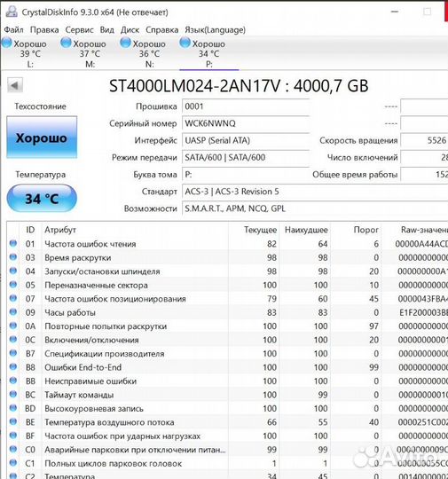This screenshot has height=479, width=448.
Task: Click the Наихудшее column header
Action: pos(305,230)
